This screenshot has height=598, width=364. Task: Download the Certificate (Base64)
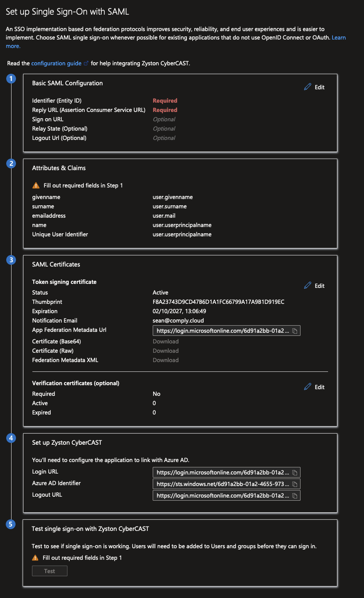pyautogui.click(x=165, y=341)
